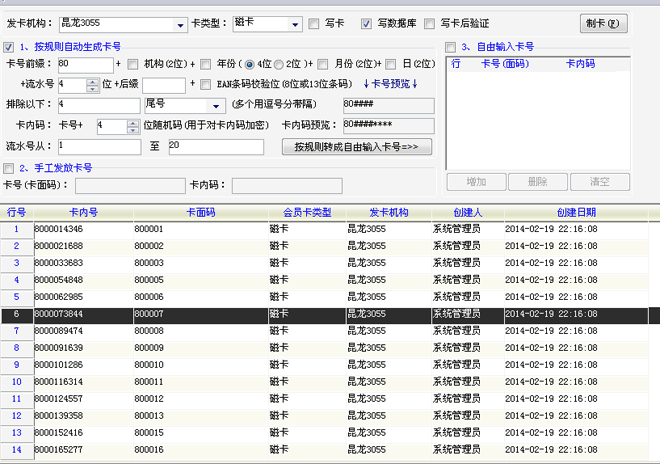This screenshot has height=464, width=660.
Task: Open the 尾号 exclusion-type dropdown
Action: click(x=216, y=106)
